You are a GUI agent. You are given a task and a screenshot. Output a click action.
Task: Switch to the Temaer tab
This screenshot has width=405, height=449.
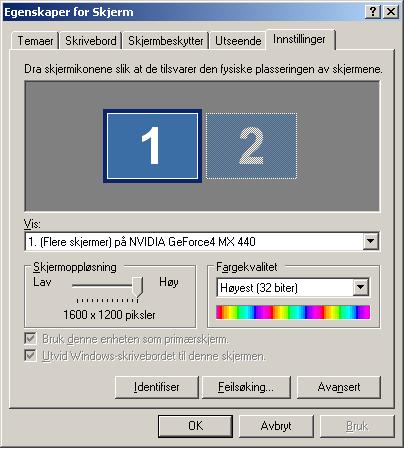click(x=35, y=41)
